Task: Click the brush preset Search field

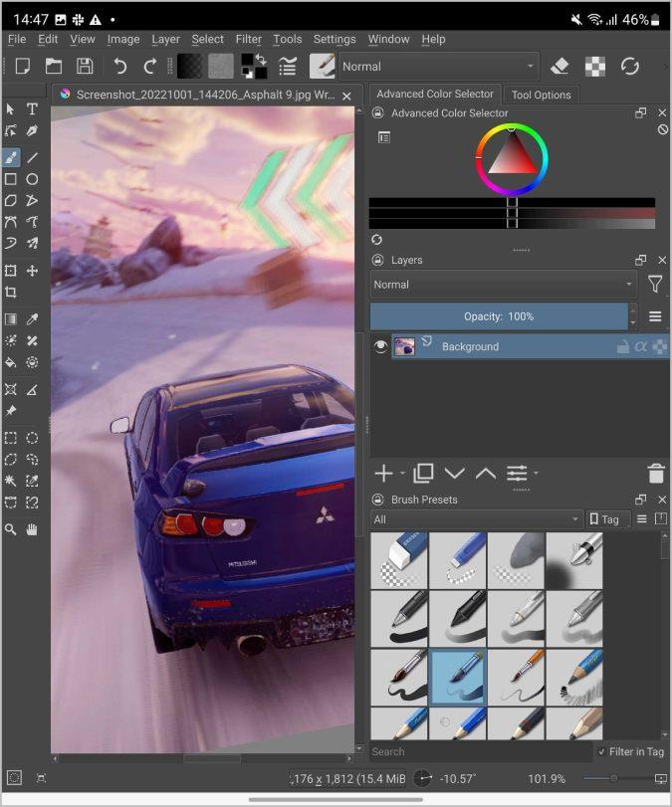Action: (x=481, y=752)
